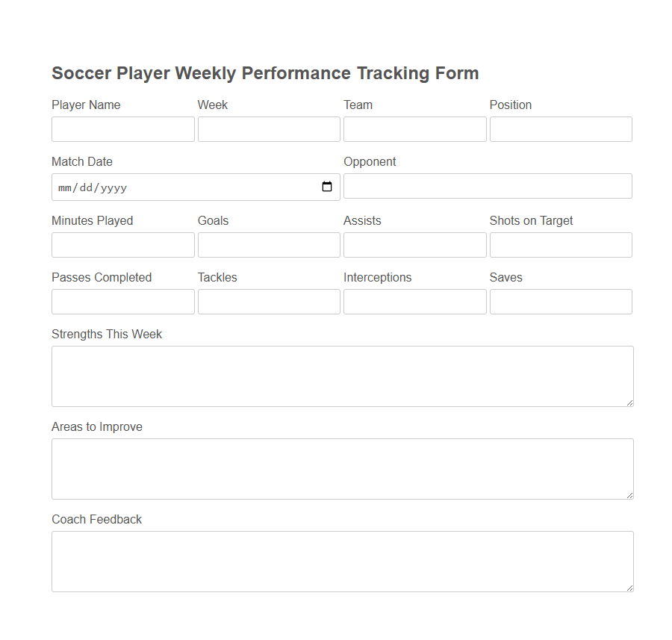Screen dimensions: 672x640
Task: Click the Position input field
Action: coord(560,128)
